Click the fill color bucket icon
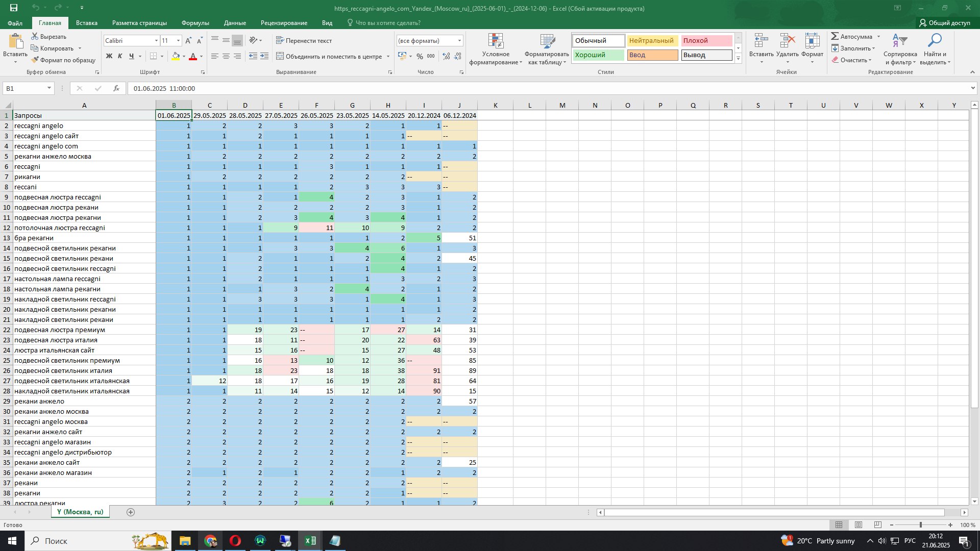The width and height of the screenshot is (980, 551). coord(176,56)
